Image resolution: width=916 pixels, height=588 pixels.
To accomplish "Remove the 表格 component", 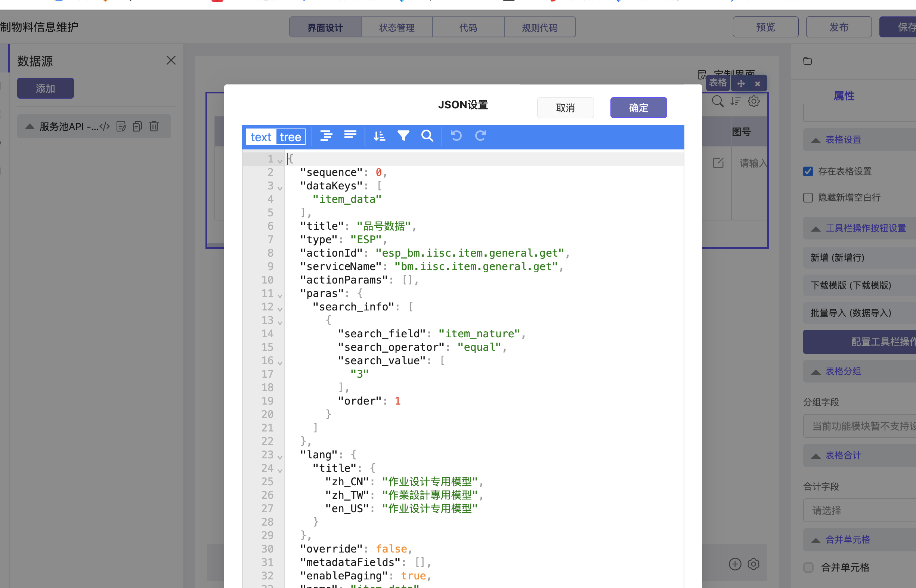I will (758, 84).
